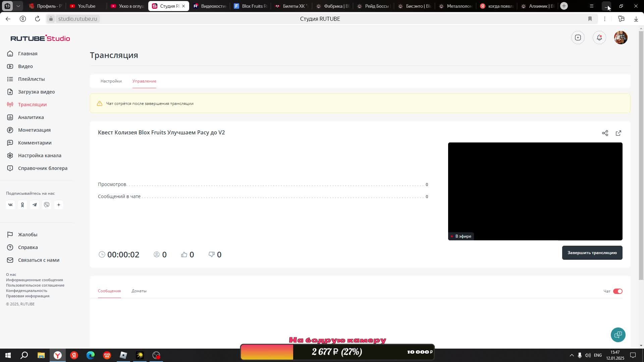Open the support chat floating button
The width and height of the screenshot is (644, 362).
click(618, 335)
